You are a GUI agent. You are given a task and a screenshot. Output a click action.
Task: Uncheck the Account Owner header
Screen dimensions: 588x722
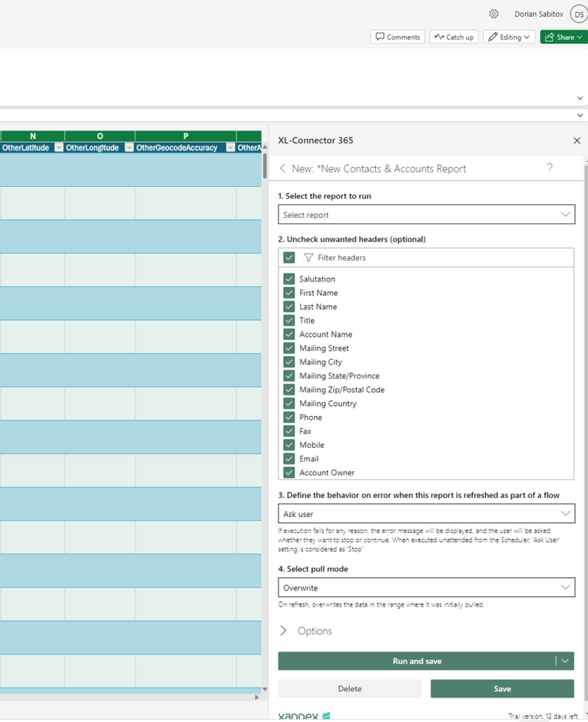(x=289, y=473)
